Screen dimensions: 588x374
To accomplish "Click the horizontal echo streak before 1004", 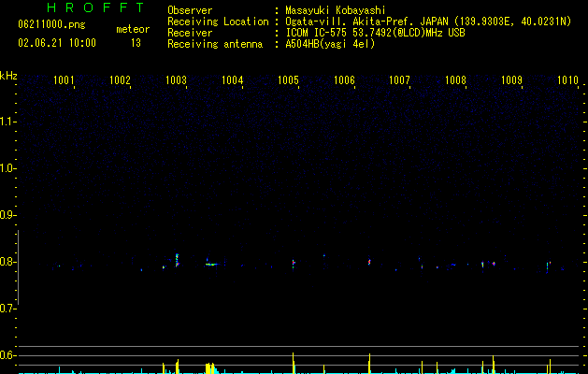I will click(211, 265).
